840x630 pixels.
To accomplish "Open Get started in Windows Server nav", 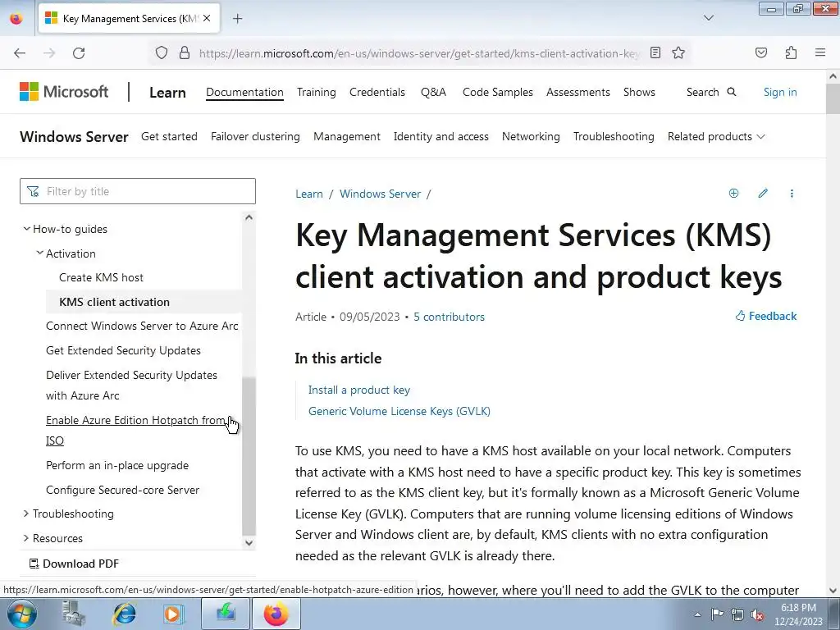I will [x=169, y=137].
